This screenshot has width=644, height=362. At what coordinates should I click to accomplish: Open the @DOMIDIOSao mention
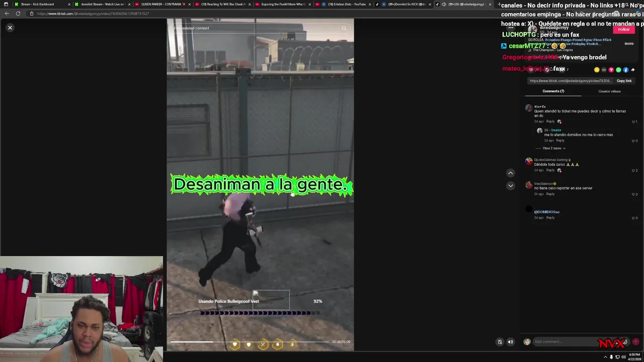pos(546,212)
